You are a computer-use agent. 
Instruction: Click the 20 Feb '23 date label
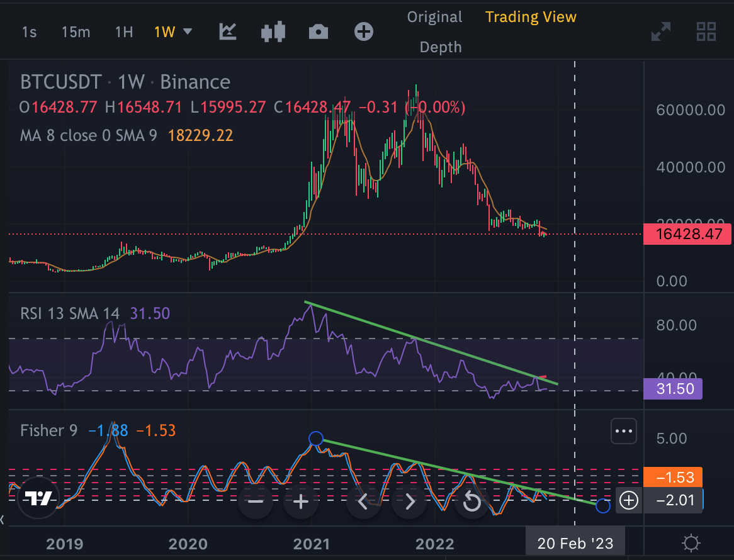575,543
